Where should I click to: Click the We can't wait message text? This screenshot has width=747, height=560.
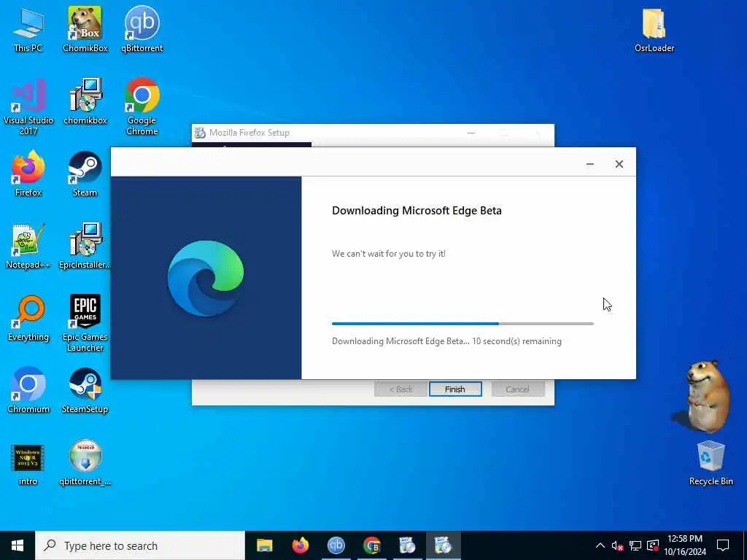point(389,254)
